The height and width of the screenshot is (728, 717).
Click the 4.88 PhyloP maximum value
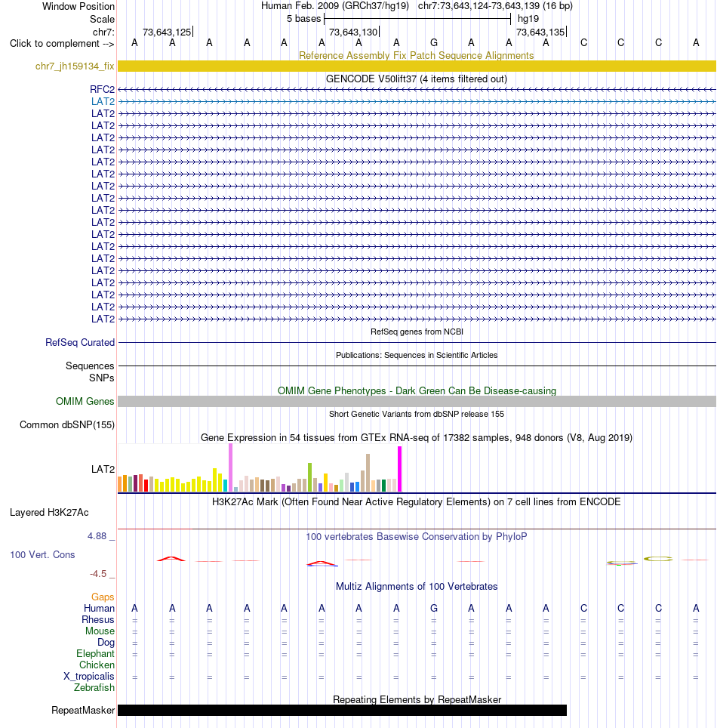click(x=97, y=535)
